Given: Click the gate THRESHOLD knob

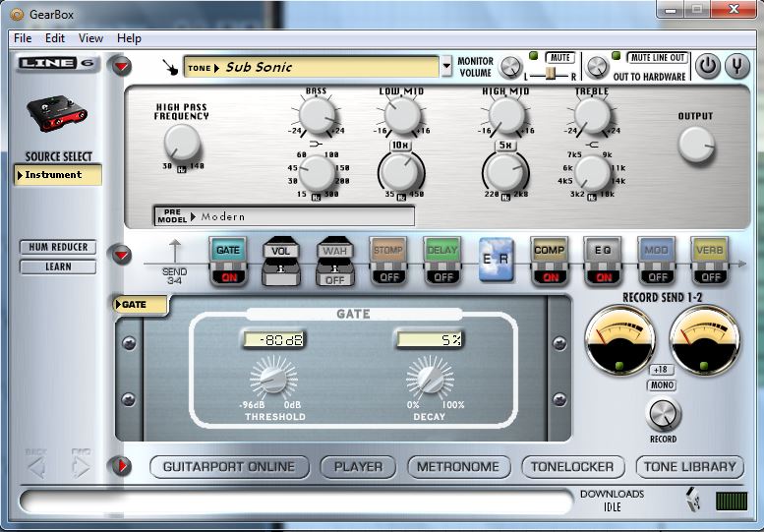Looking at the screenshot, I should [x=273, y=378].
